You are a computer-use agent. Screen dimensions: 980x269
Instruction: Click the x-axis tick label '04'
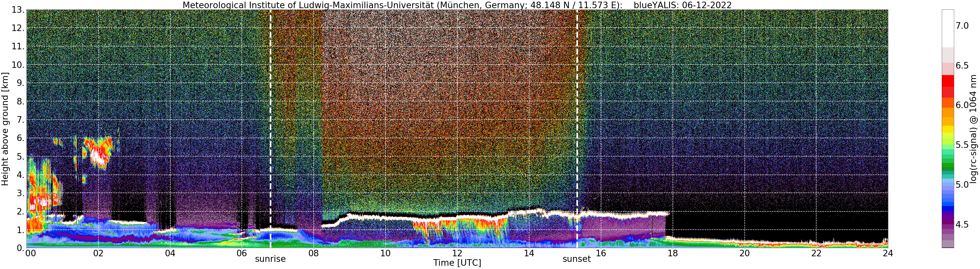(170, 253)
